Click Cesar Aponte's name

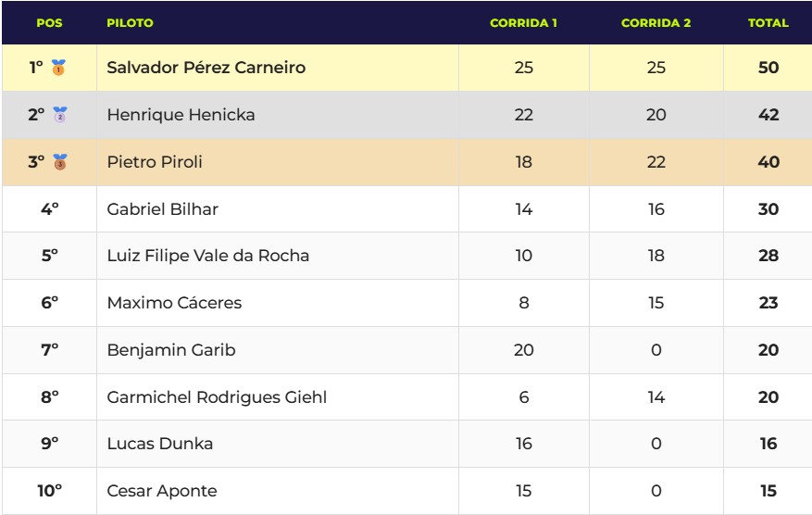162,491
